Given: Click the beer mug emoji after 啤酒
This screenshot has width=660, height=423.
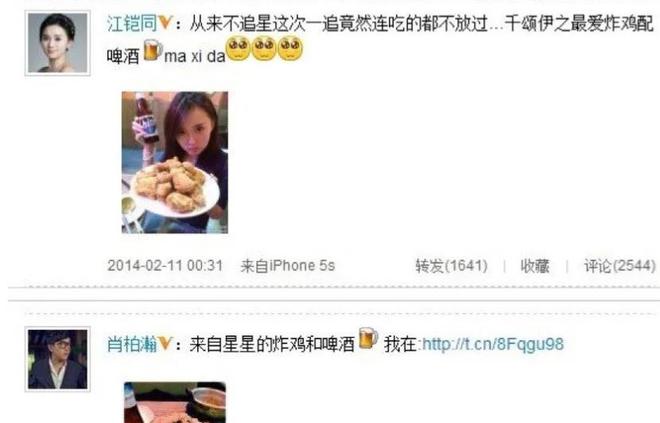Looking at the screenshot, I should [153, 50].
